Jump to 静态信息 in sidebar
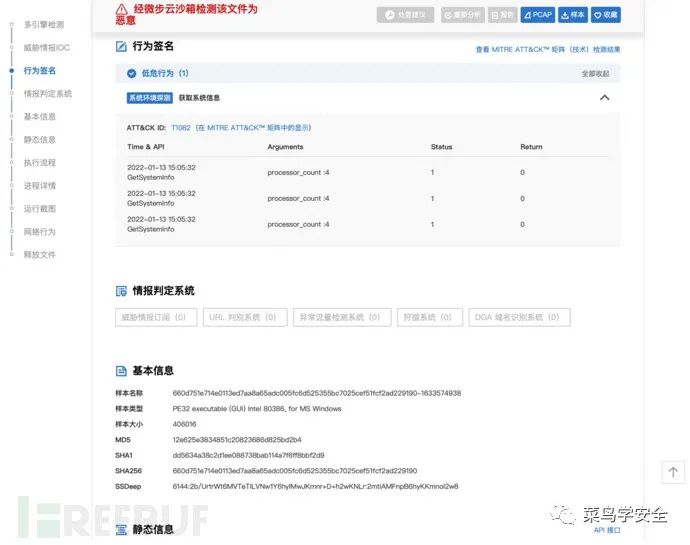690x545 pixels. pyautogui.click(x=40, y=140)
